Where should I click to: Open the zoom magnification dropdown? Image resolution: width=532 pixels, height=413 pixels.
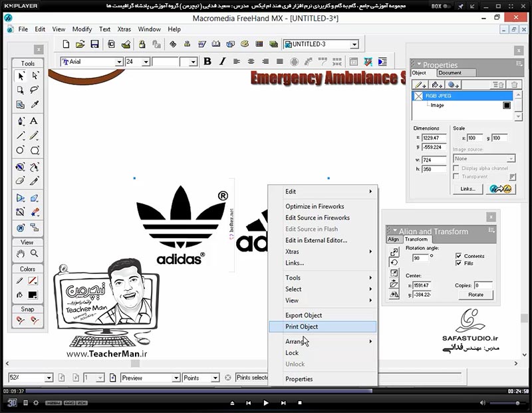[x=49, y=378]
